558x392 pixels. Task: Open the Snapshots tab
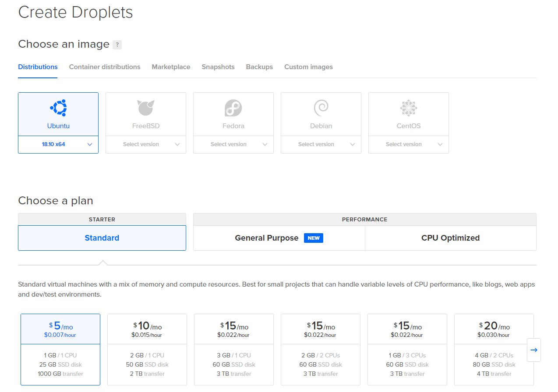[x=218, y=67]
